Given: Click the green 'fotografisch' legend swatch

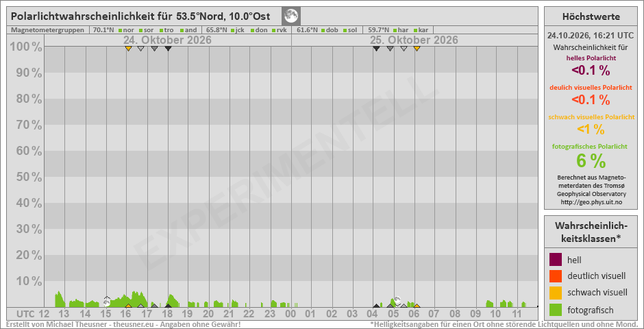Looking at the screenshot, I should coord(556,309).
